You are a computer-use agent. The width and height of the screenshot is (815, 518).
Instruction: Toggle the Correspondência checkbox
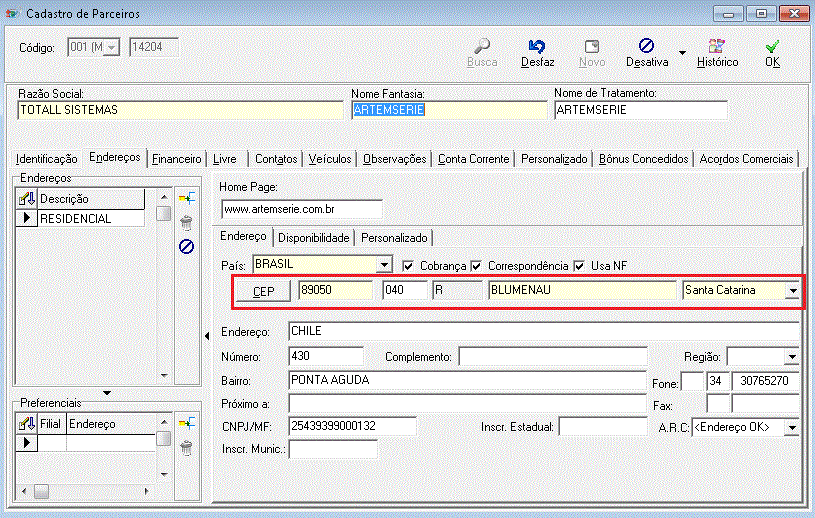tap(476, 266)
